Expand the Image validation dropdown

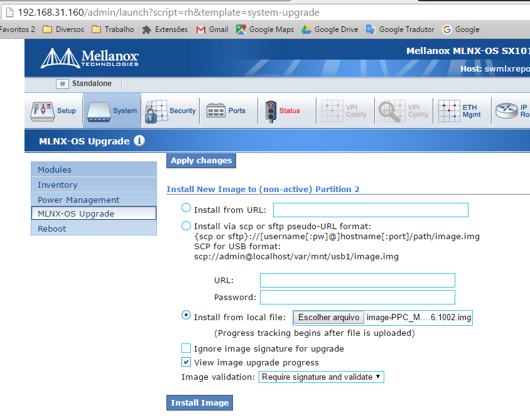click(x=321, y=377)
